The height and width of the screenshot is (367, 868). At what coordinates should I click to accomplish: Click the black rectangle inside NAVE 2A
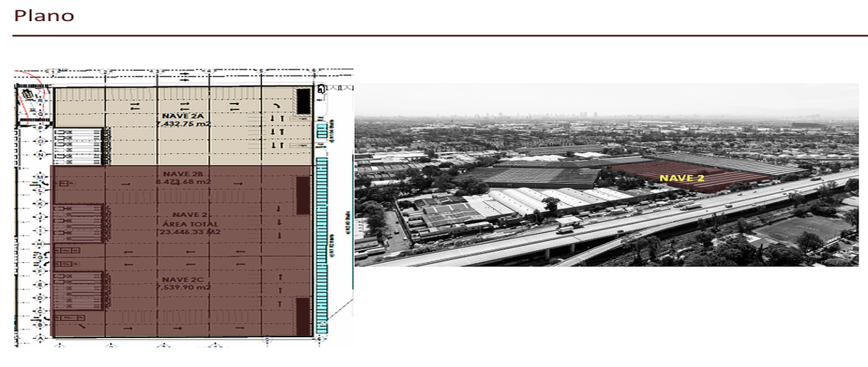click(303, 101)
